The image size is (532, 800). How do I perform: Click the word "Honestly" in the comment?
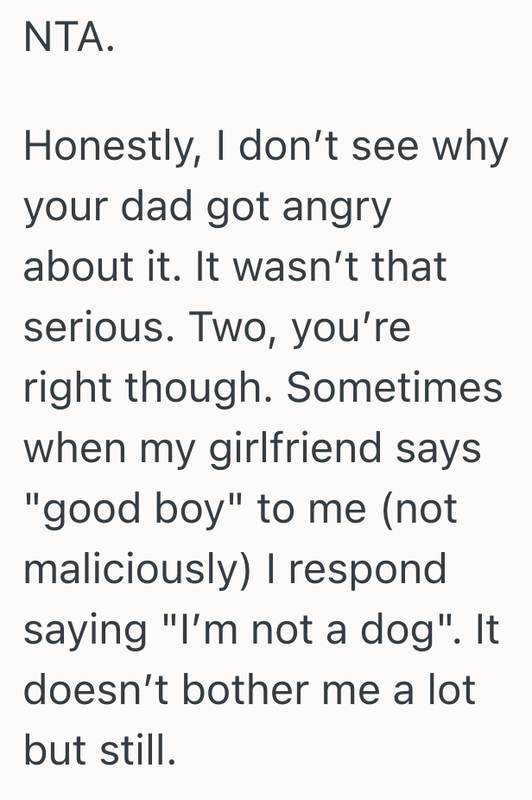point(102,148)
